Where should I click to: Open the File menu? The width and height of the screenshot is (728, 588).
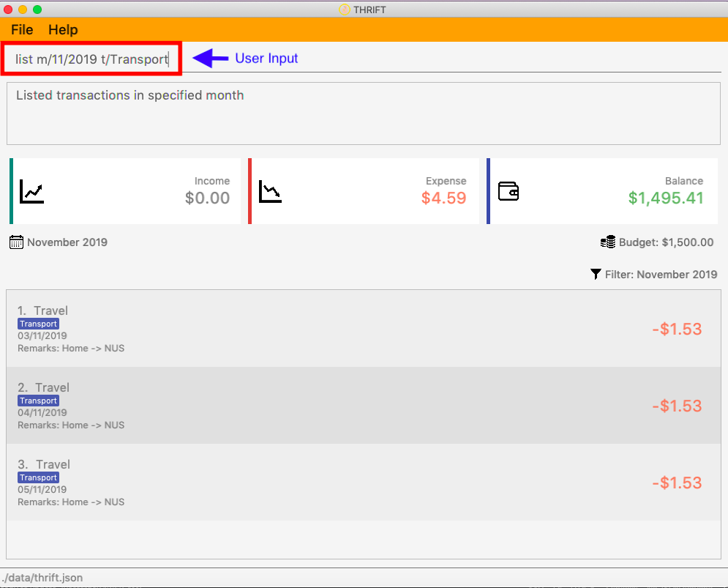(22, 30)
